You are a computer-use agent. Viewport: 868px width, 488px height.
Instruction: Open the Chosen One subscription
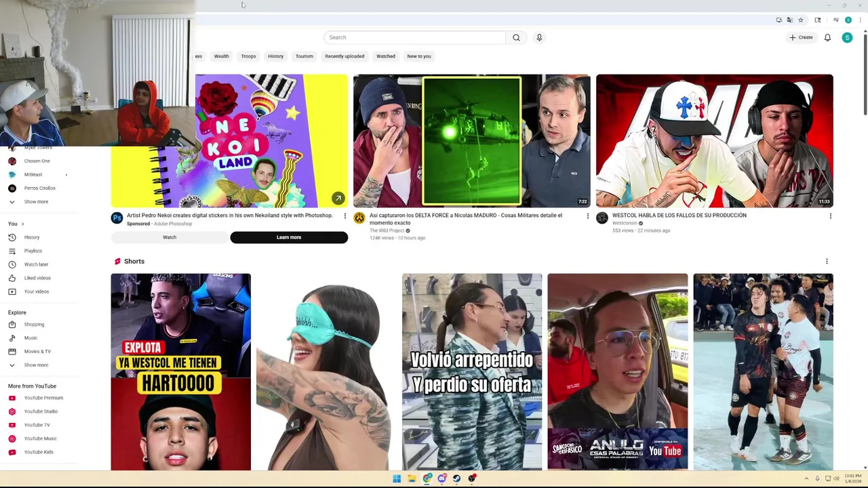39,161
